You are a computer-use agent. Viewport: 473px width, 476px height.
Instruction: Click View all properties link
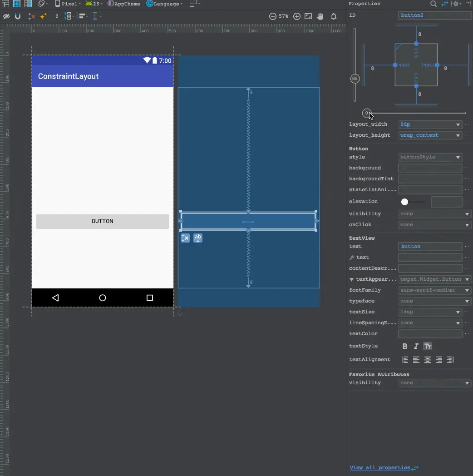[x=380, y=467]
